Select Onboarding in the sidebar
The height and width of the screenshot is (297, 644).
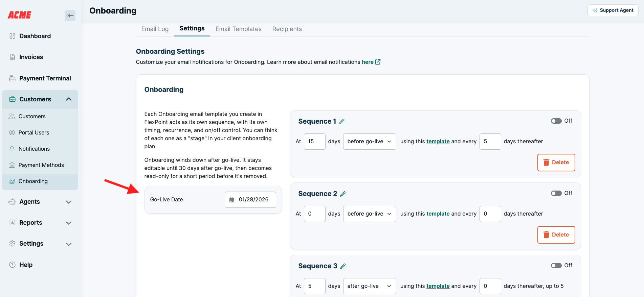[x=40, y=181]
